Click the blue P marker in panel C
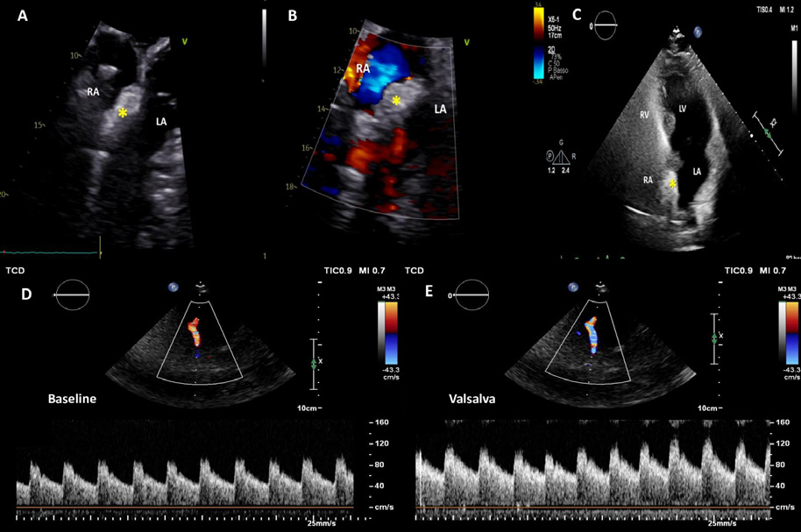Viewport: 801px width, 532px height. (x=698, y=32)
